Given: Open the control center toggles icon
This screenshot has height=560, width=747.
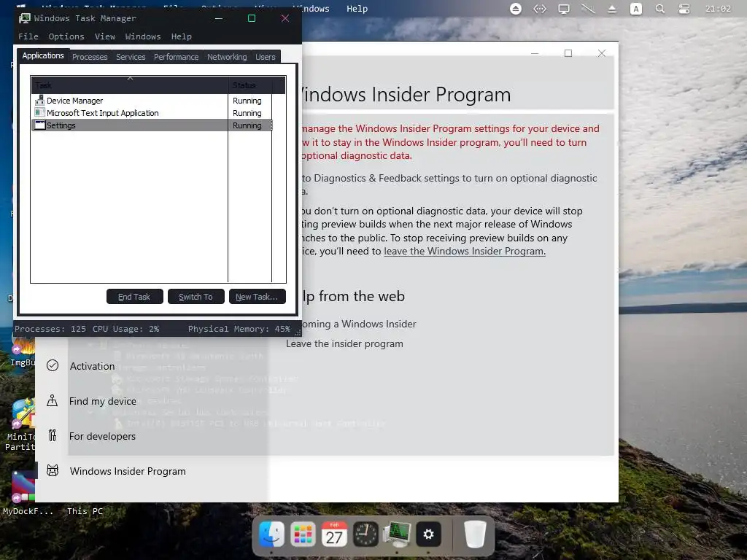Looking at the screenshot, I should pyautogui.click(x=684, y=9).
